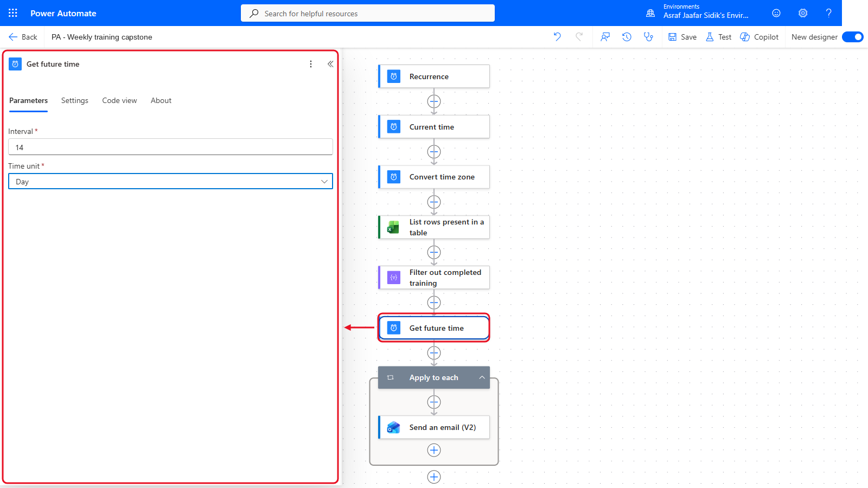The image size is (868, 488).
Task: Insert step below Current time action
Action: tap(434, 152)
